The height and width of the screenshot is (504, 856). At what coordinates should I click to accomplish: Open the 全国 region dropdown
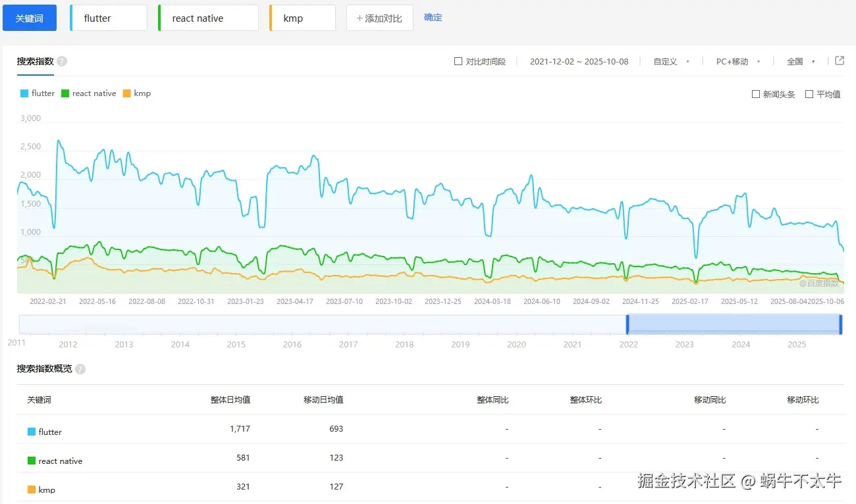click(x=801, y=61)
